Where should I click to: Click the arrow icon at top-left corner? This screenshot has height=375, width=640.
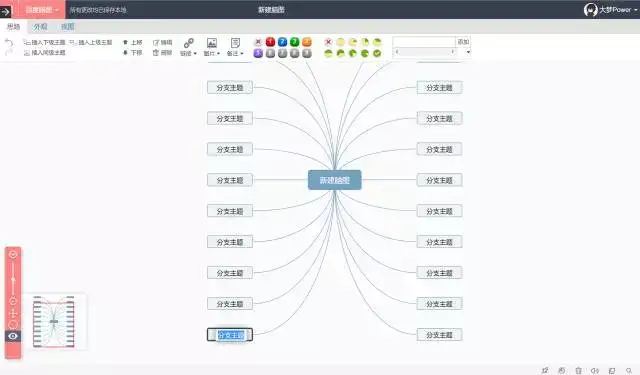coord(6,11)
